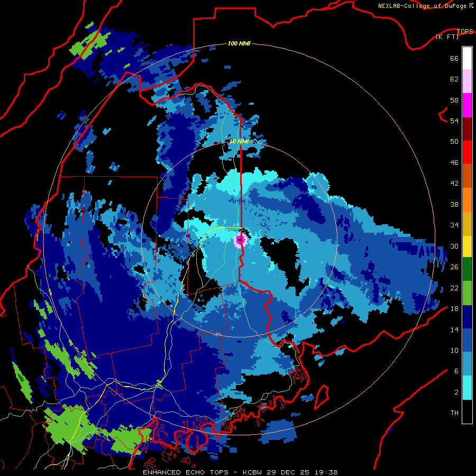Click the medium blue legend swatch above 14

[467, 340]
